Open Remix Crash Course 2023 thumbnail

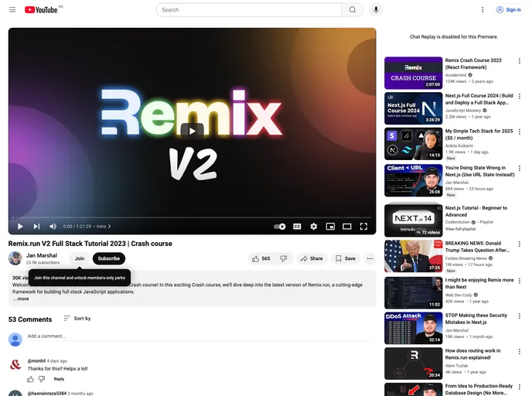(x=413, y=73)
